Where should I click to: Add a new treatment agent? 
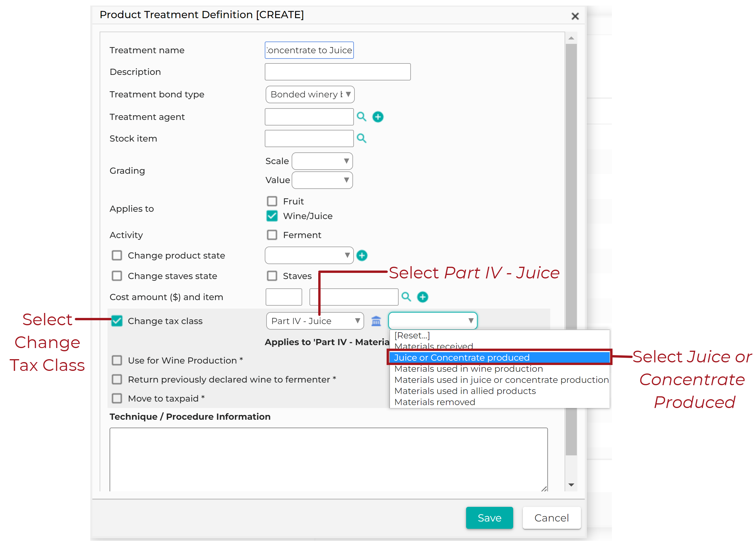click(378, 117)
